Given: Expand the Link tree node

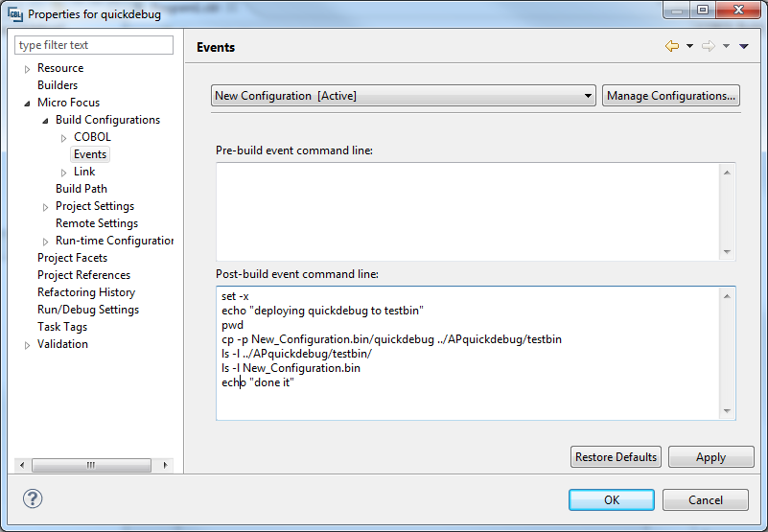Looking at the screenshot, I should pyautogui.click(x=64, y=173).
